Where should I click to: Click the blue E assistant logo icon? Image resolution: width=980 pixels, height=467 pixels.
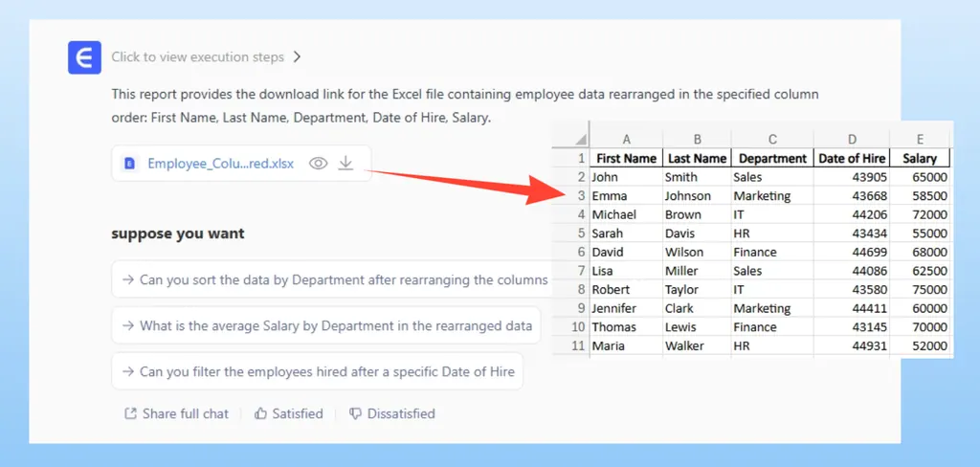point(84,57)
